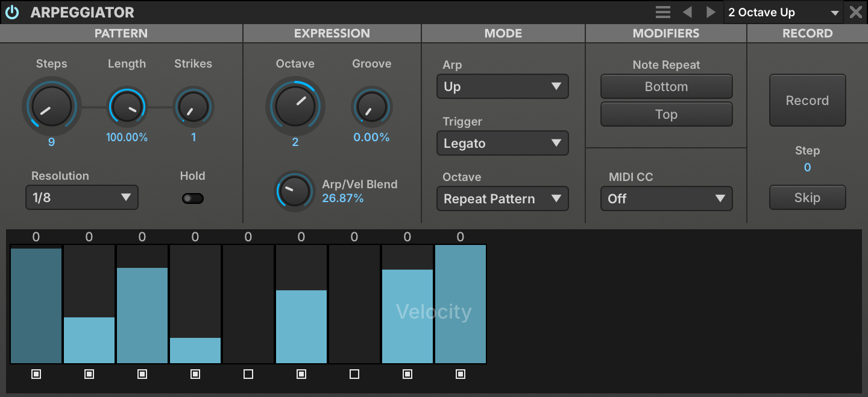Click the Arp/Vel Blend value 26.87%
This screenshot has height=397, width=868.
[343, 198]
